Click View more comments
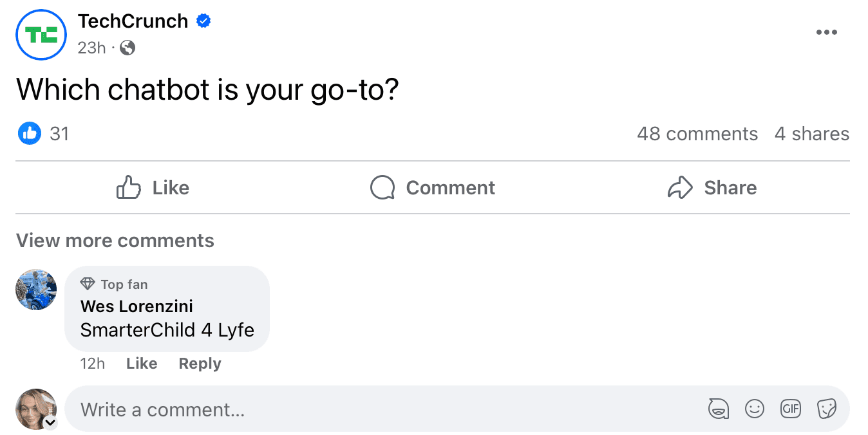Screen dimensions: 868x435 click(x=115, y=240)
